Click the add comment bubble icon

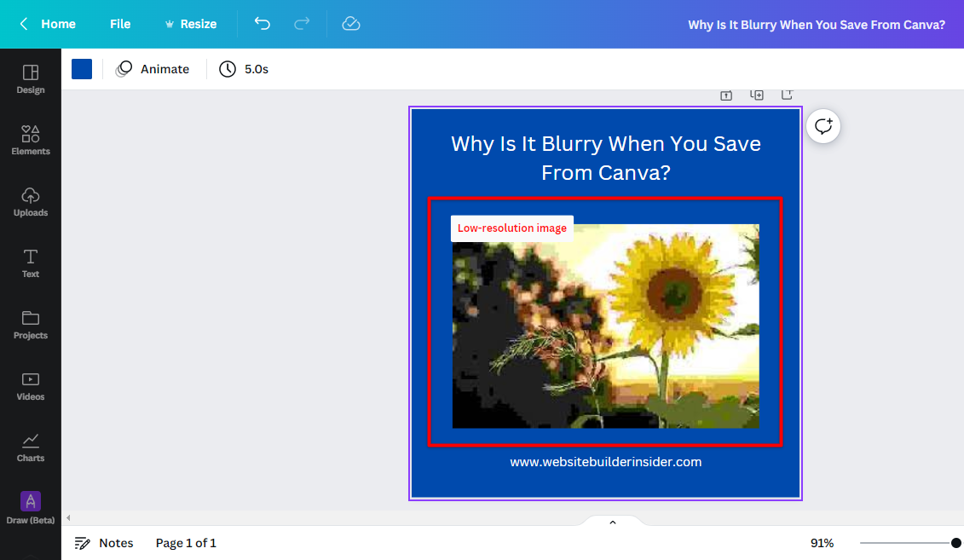(823, 127)
